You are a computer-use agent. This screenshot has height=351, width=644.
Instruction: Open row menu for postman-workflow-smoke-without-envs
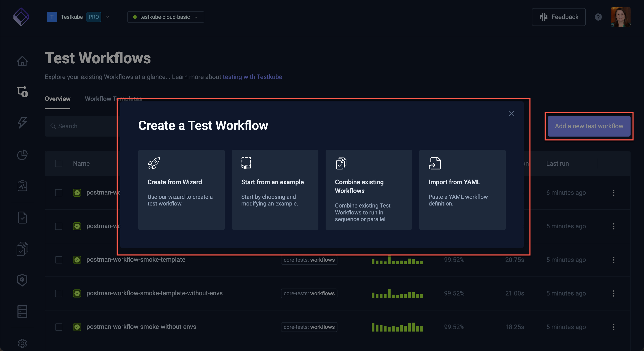click(614, 327)
